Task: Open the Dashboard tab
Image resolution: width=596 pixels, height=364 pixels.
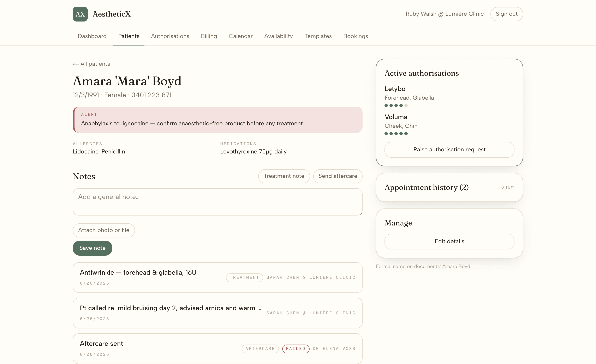Action: pyautogui.click(x=92, y=36)
